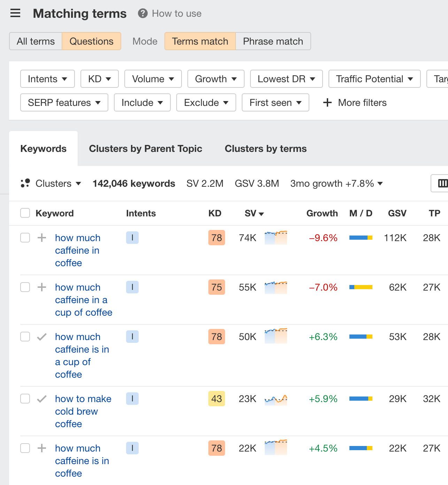Click the Intent badge for 'how much caffeine in coffee'
The height and width of the screenshot is (485, 448).
(132, 238)
